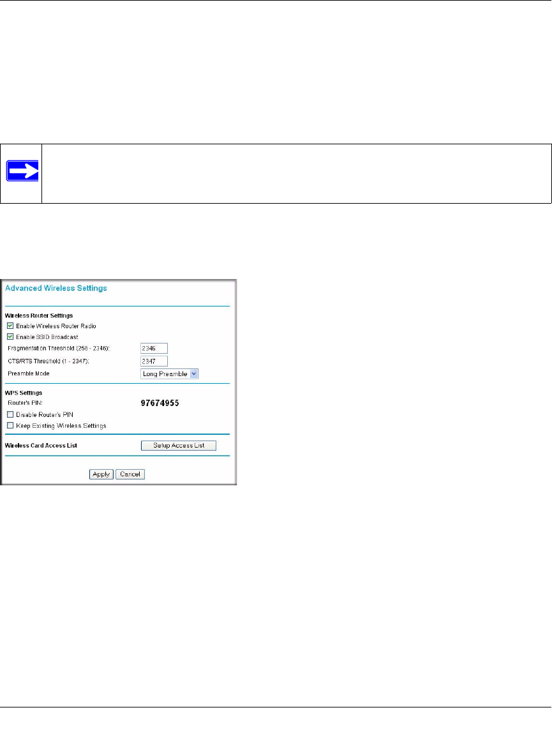Click the Apply button
552x756 pixels.
101,474
